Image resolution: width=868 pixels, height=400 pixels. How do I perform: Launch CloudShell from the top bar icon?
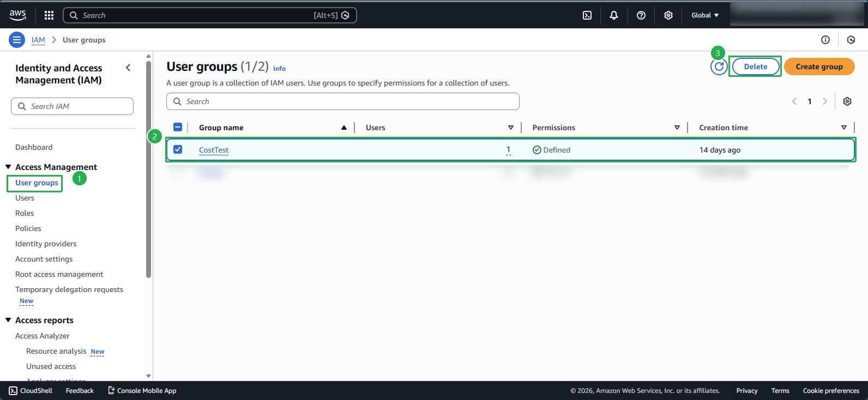tap(587, 15)
